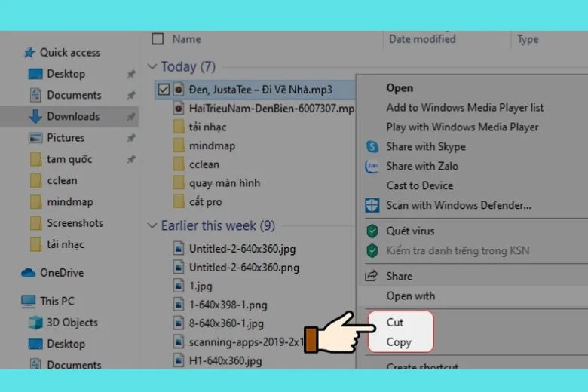Image resolution: width=588 pixels, height=392 pixels.
Task: Select the tải nhạc folder in file list
Action: click(x=207, y=127)
